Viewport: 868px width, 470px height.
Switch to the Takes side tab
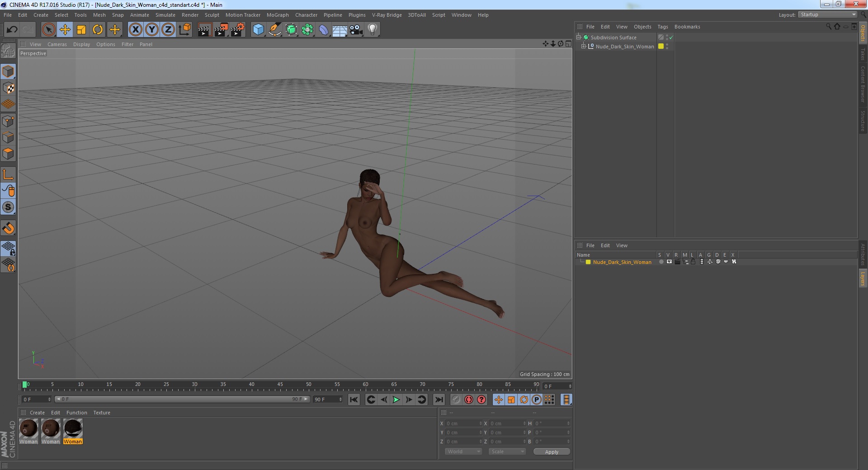863,54
